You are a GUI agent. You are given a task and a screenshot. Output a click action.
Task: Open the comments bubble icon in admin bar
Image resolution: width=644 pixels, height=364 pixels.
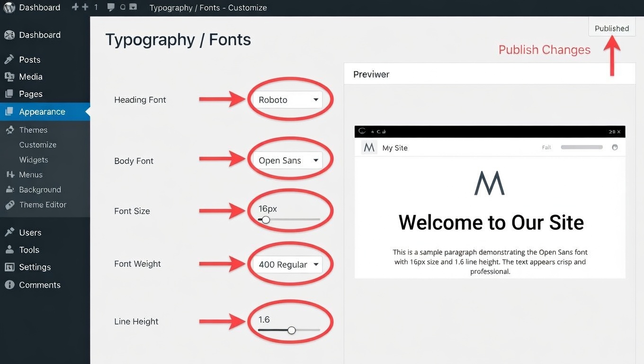(111, 7)
